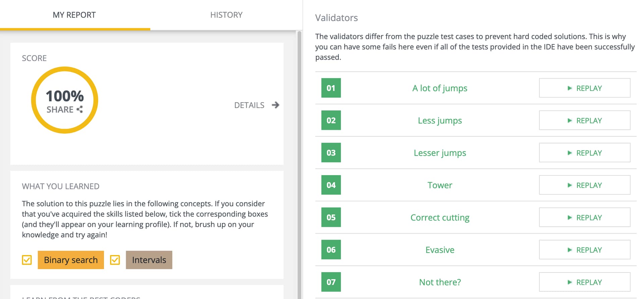Select the MY REPORT tab
This screenshot has height=299, width=644.
[x=74, y=15]
